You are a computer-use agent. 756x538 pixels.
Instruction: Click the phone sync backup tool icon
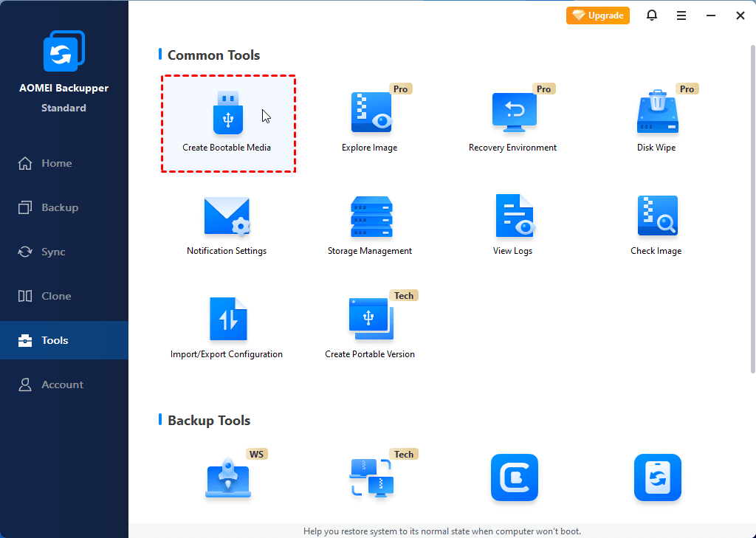[657, 478]
